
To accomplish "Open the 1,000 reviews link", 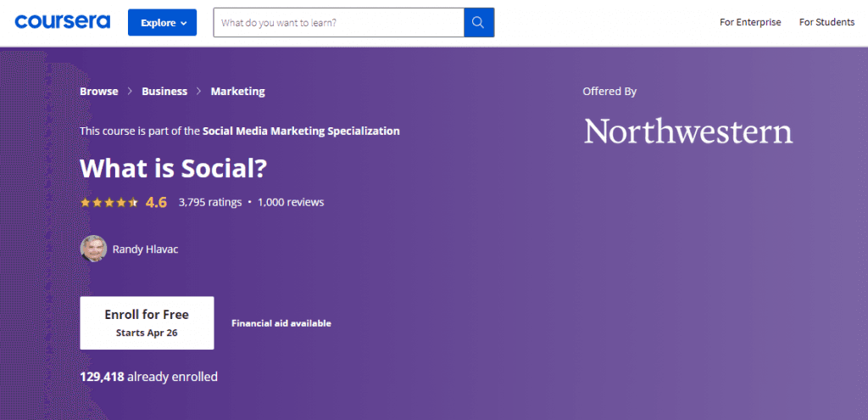I will tap(291, 202).
